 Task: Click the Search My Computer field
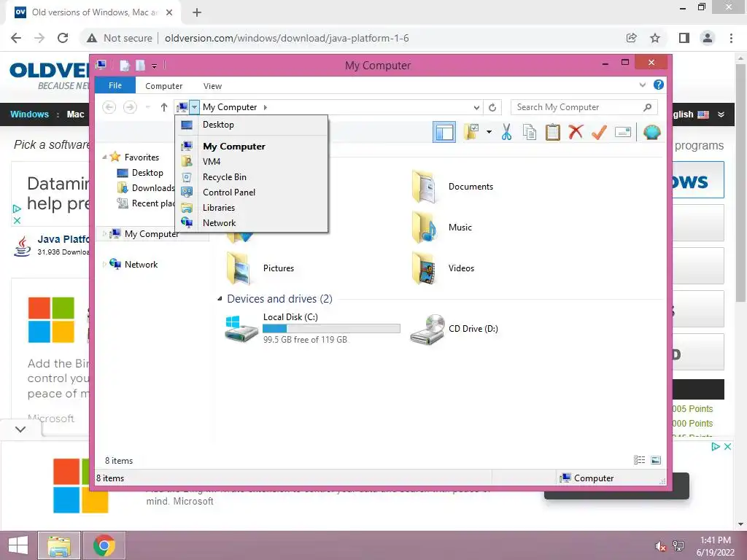click(584, 107)
